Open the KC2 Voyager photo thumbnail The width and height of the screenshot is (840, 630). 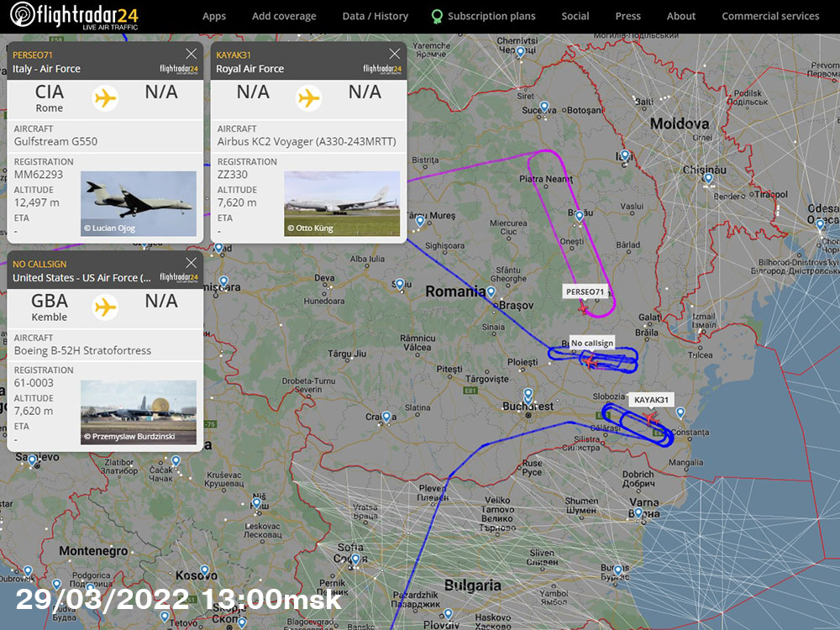point(342,203)
